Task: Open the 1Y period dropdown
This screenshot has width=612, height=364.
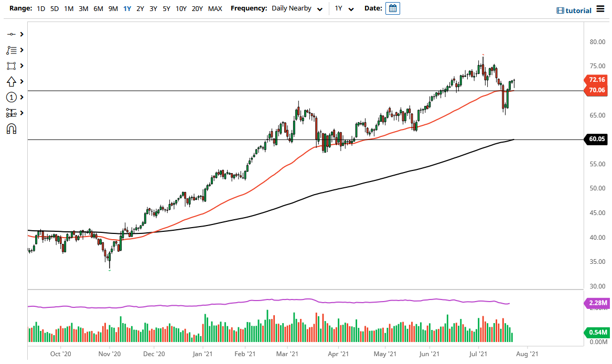Action: tap(345, 8)
